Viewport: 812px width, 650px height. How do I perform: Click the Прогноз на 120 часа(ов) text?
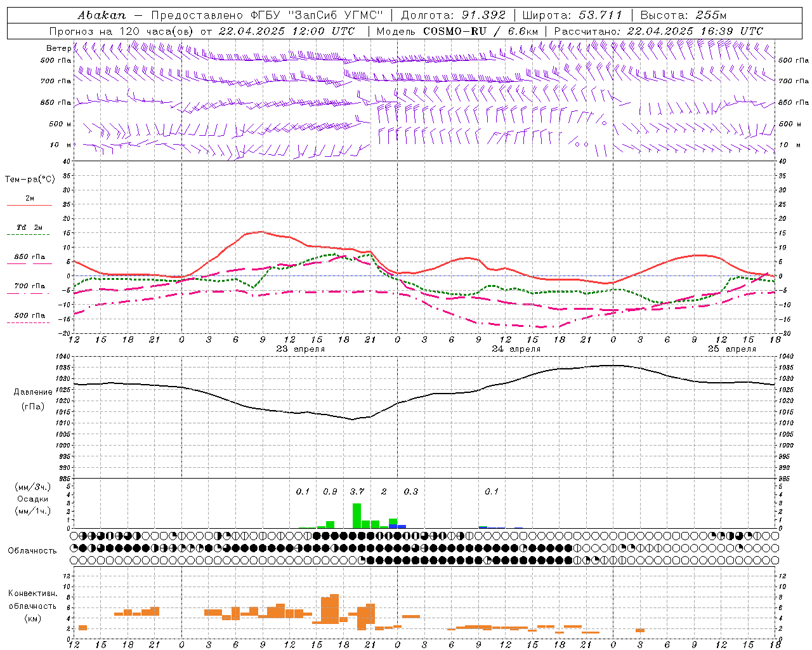122,31
